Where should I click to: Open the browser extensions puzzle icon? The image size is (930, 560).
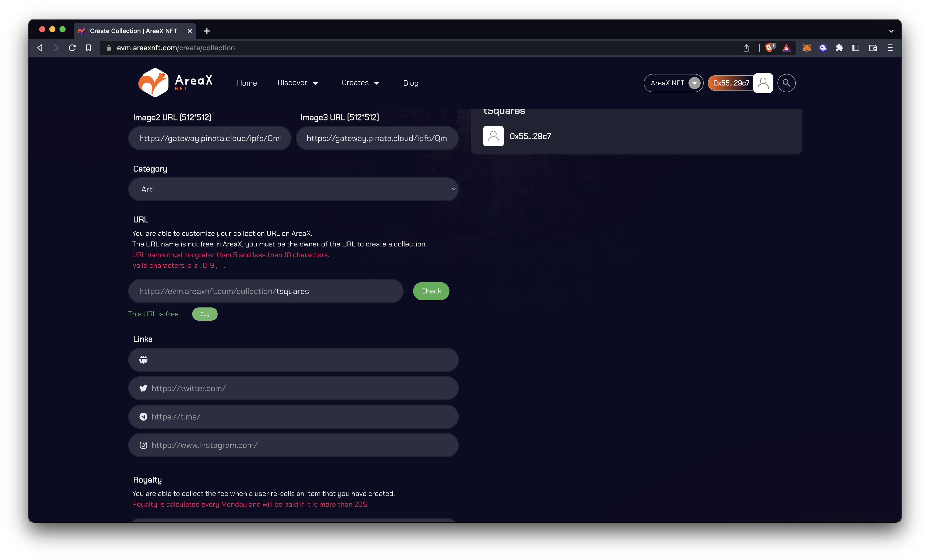click(839, 48)
